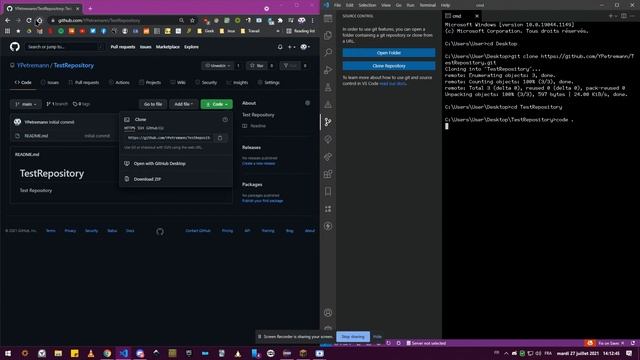
Task: Bookmark this page with the star icon
Action: click(192, 20)
